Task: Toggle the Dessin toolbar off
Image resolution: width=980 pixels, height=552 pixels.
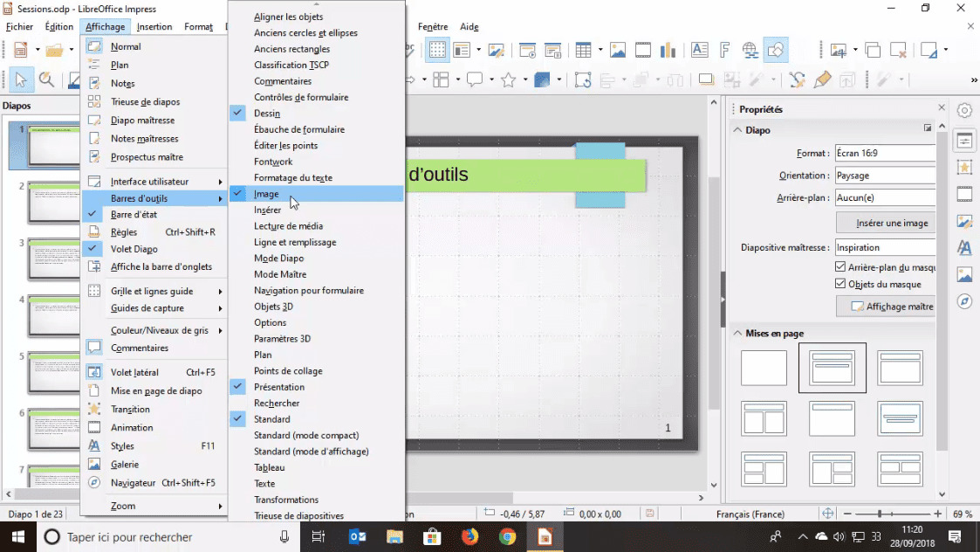Action: tap(267, 114)
